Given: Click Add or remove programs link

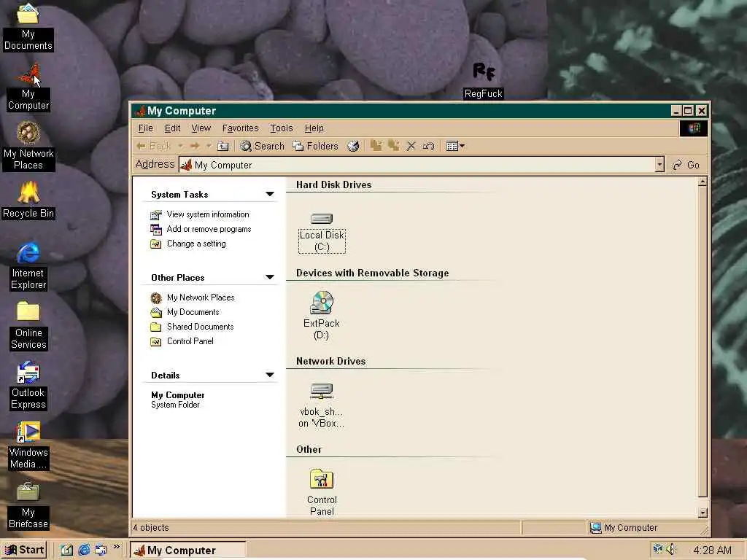Looking at the screenshot, I should coord(209,229).
